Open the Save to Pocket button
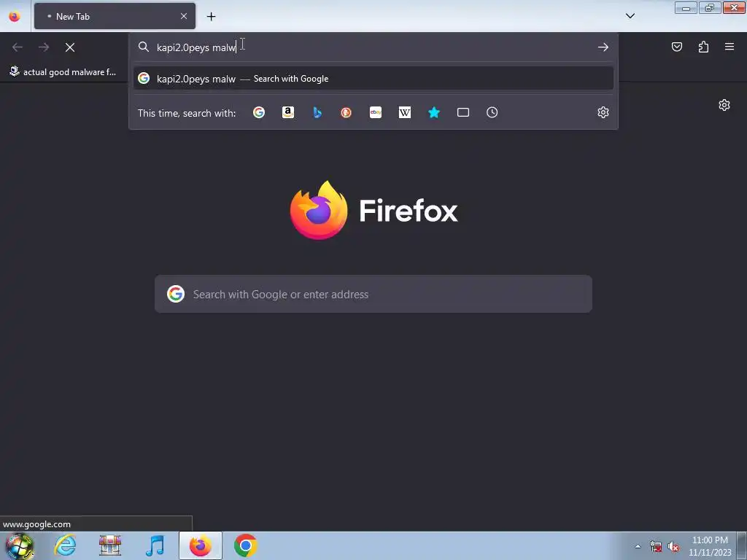Image resolution: width=747 pixels, height=560 pixels. [677, 47]
